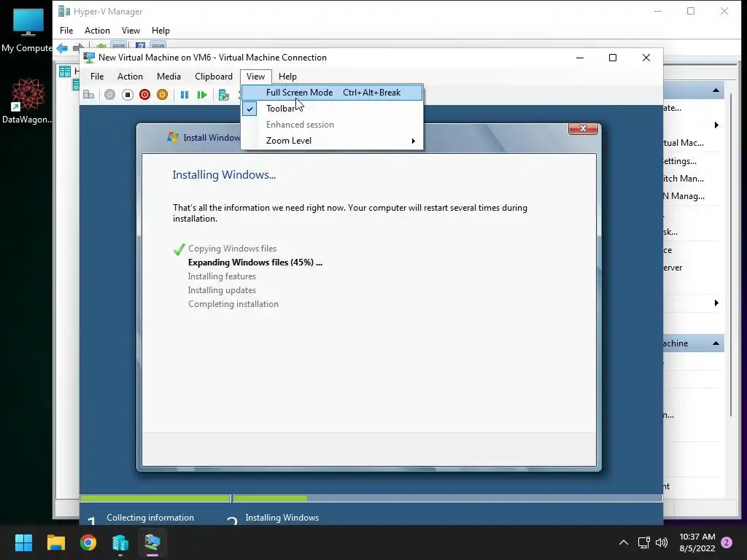Viewport: 747px width, 560px height.
Task: Open the notifications badge showing 2
Action: [x=727, y=542]
